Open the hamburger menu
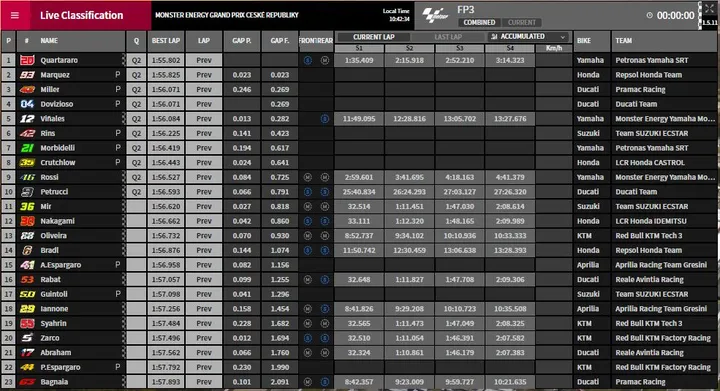Viewport: 720px width, 391px height. pyautogui.click(x=15, y=15)
